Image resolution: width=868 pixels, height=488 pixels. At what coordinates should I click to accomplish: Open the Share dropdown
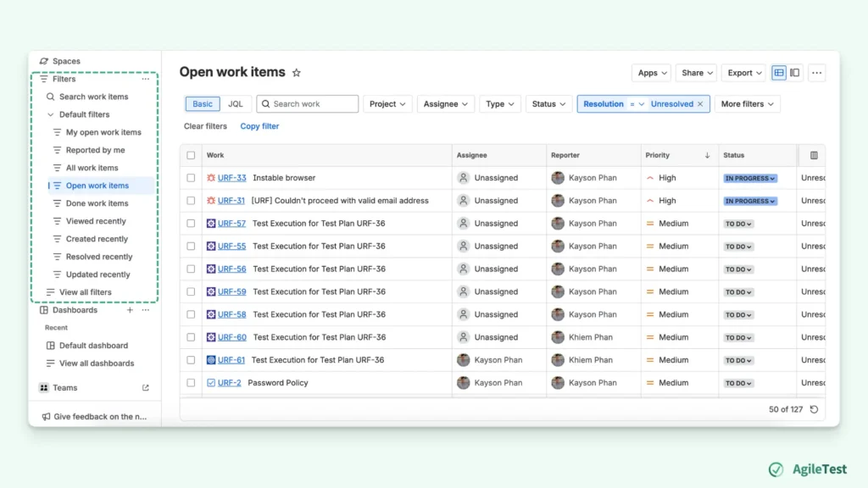pos(697,73)
